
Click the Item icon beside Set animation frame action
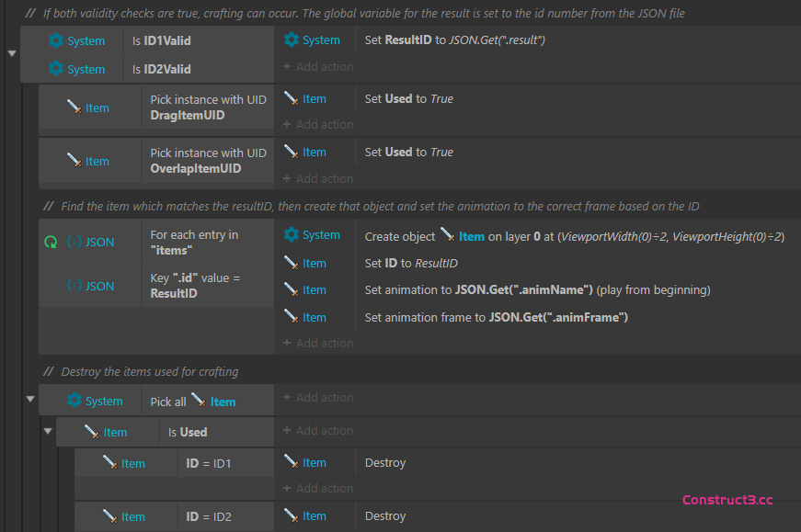pos(292,317)
